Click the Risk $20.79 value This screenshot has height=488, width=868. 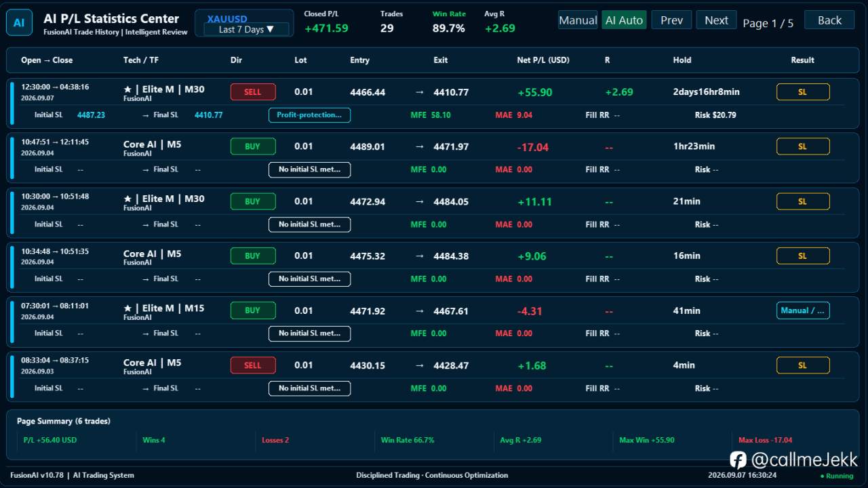point(715,115)
